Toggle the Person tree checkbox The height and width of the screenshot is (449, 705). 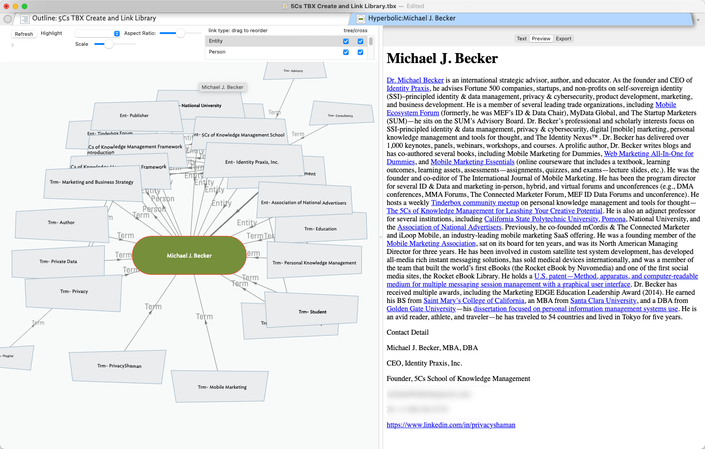(346, 52)
